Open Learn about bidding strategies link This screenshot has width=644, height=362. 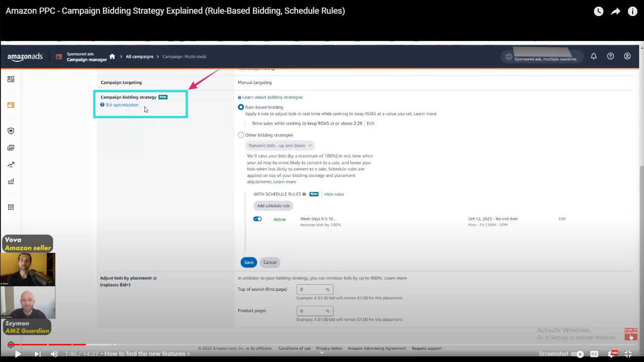[273, 97]
